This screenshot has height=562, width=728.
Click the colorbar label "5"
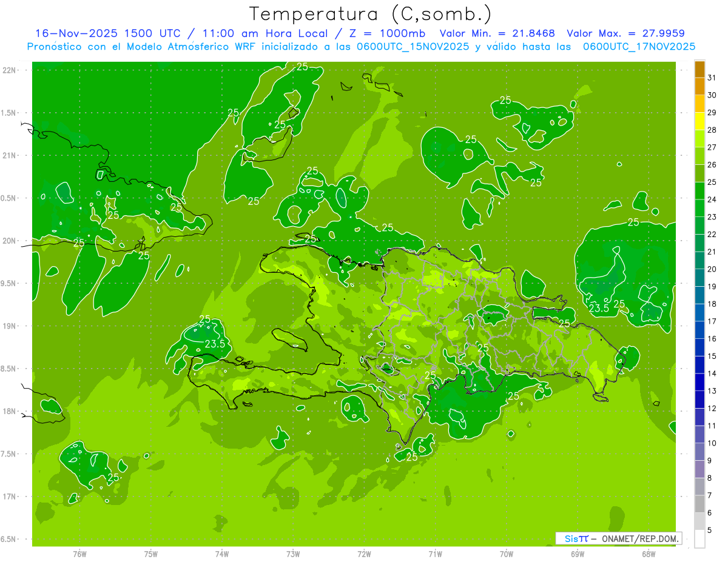[710, 530]
